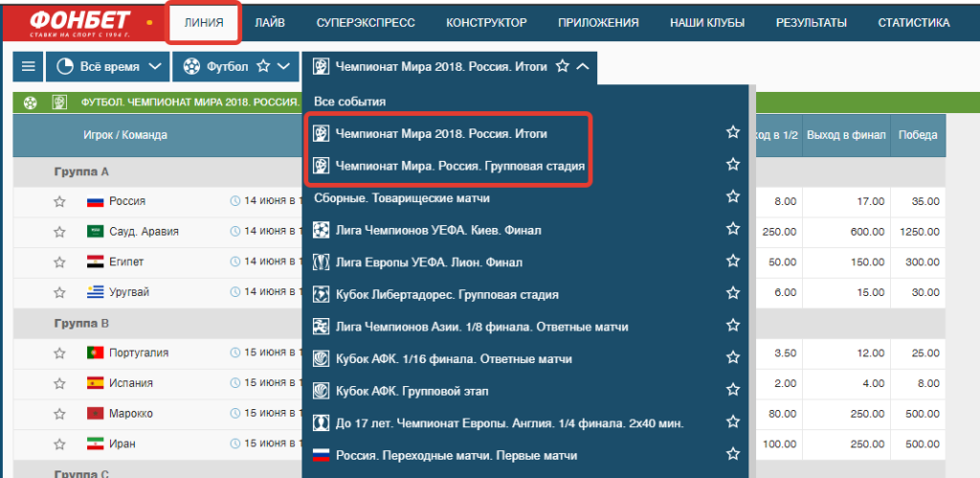This screenshot has height=478, width=980.
Task: Click Uruguay flag icon
Action: click(x=95, y=292)
